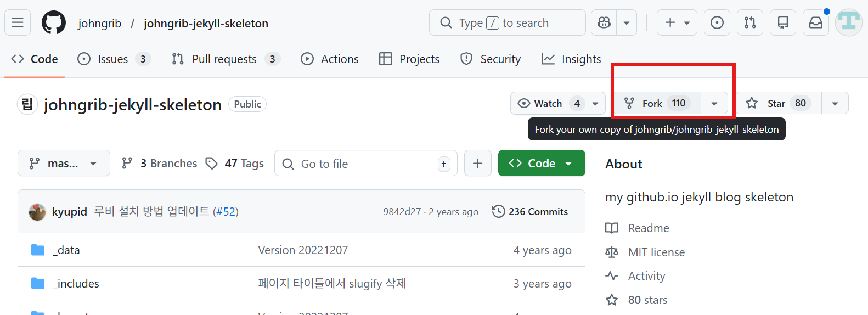Open the 페이지 타이틀에서 slugify 삭제 commit
The image size is (868, 315).
point(332,284)
